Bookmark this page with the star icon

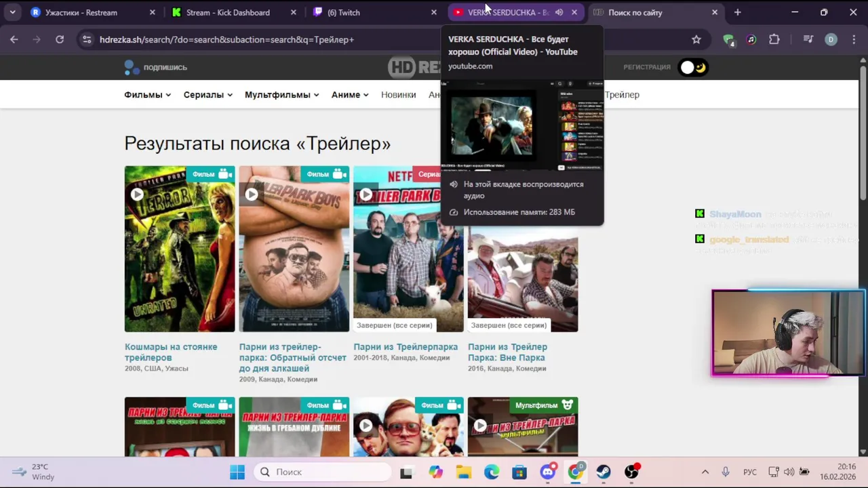[696, 39]
